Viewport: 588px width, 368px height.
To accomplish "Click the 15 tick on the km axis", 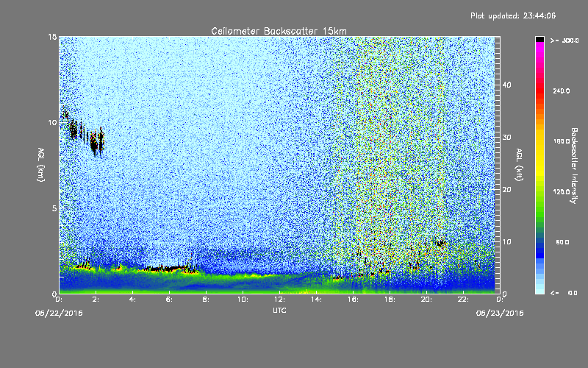I will pyautogui.click(x=52, y=37).
